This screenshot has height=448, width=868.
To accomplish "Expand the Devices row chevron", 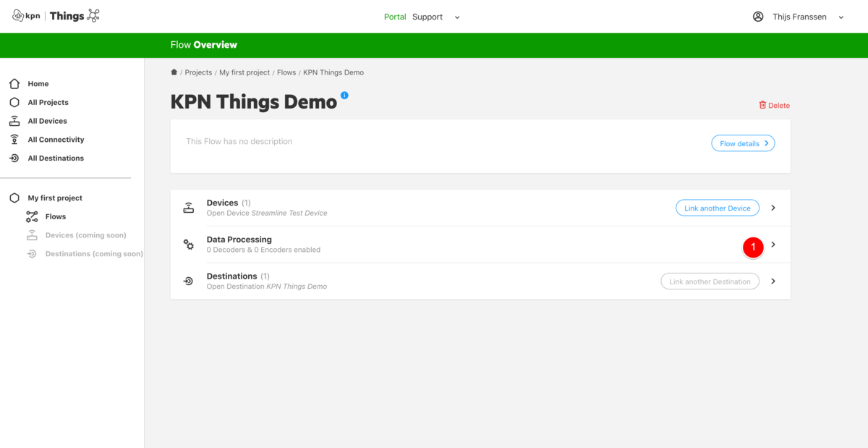I will [x=773, y=208].
